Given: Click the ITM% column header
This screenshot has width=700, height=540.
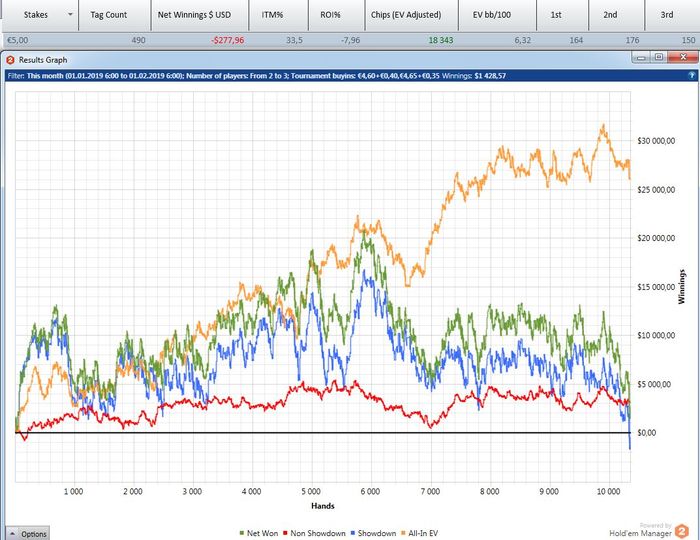Looking at the screenshot, I should click(x=272, y=15).
